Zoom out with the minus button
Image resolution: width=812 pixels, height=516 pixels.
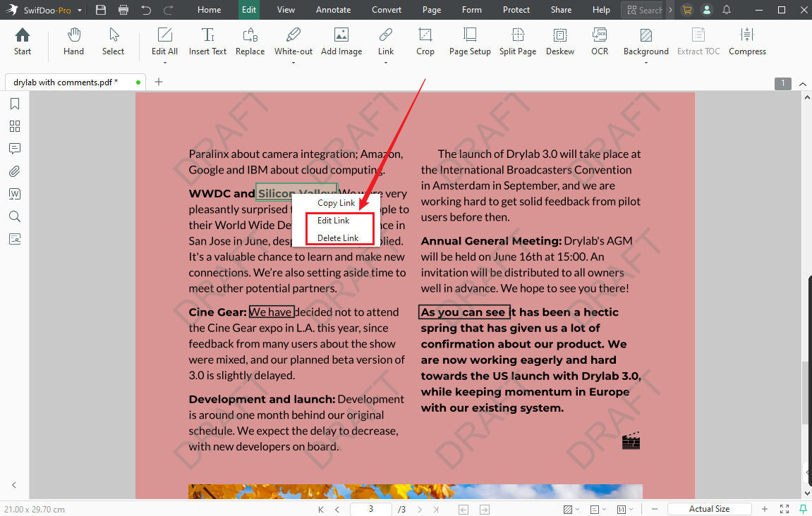pyautogui.click(x=655, y=509)
